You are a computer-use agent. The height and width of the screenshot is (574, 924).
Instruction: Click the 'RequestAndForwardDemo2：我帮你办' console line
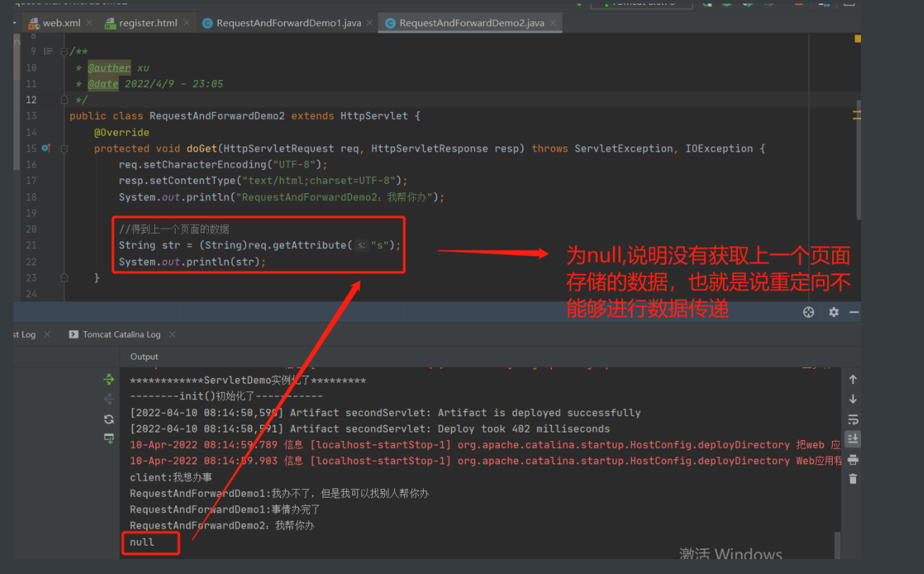222,526
